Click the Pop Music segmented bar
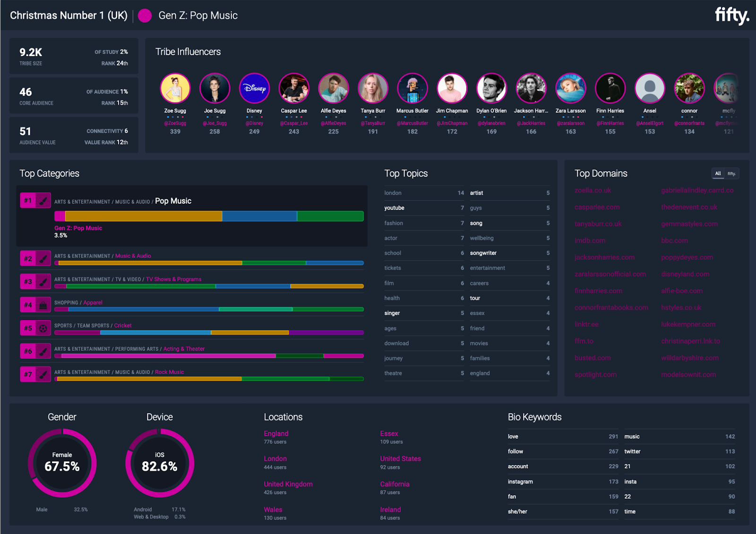Image resolution: width=756 pixels, height=534 pixels. 209,216
